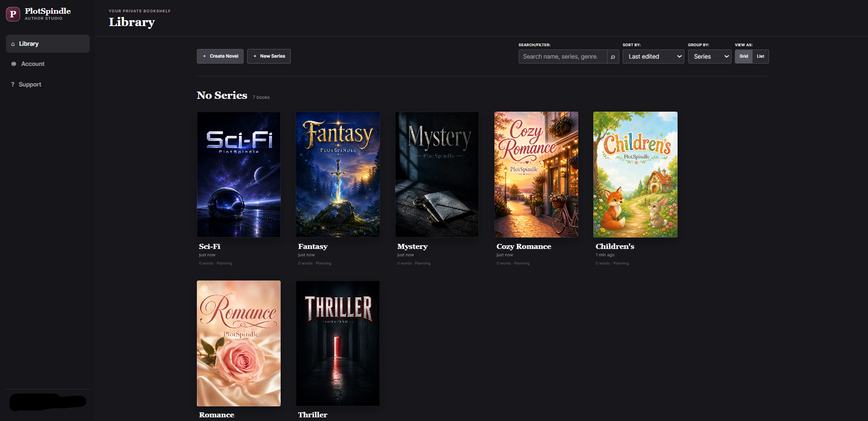
Task: Click the Mystery book title text
Action: 412,247
